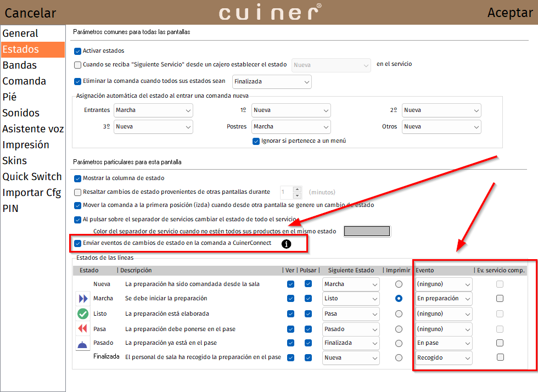Image resolution: width=538 pixels, height=392 pixels.
Task: Select Imprimir radio for Finalizada row
Action: point(399,357)
